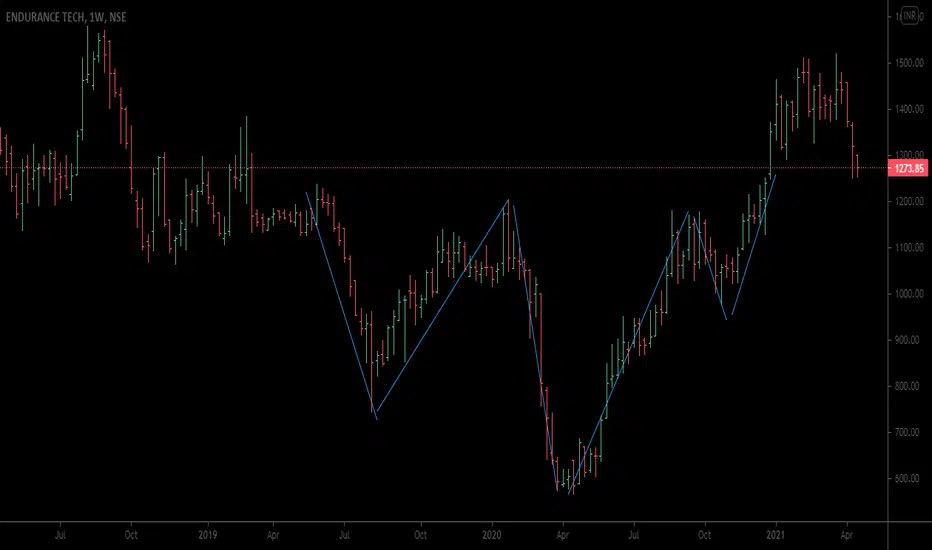
Task: Click the 1500.00 price axis label
Action: (909, 62)
